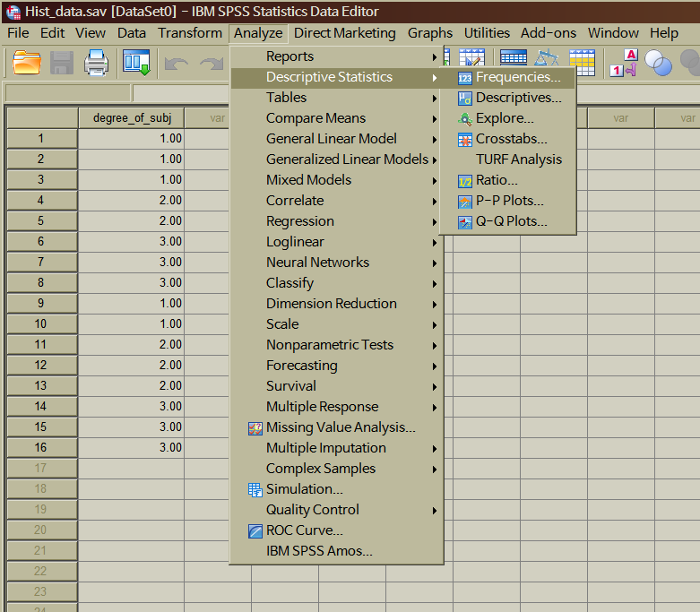Open the Edit menu
This screenshot has width=700, height=612.
(x=52, y=33)
